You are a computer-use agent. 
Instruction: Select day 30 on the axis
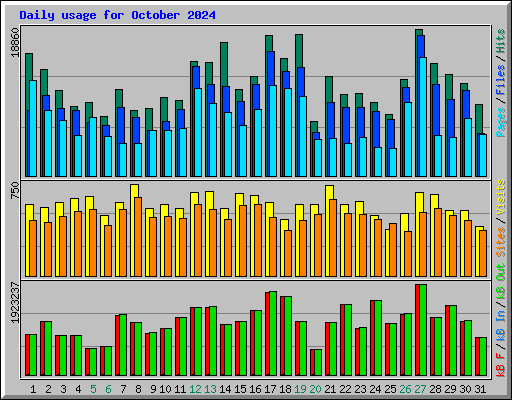(465, 389)
